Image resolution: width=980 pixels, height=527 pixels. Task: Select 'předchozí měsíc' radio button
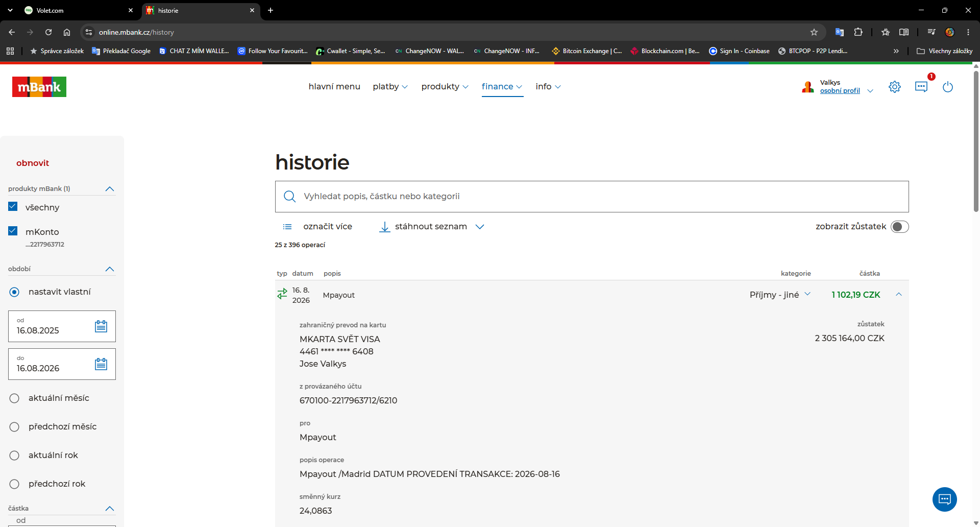pyautogui.click(x=14, y=427)
